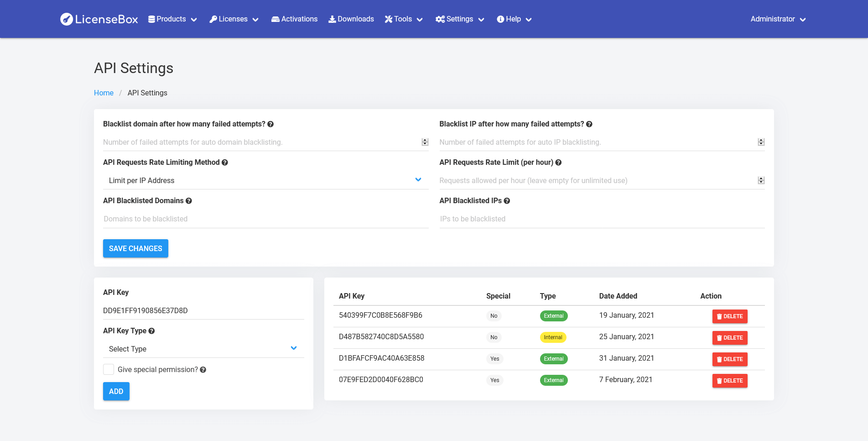Click the Licenses key icon

[213, 19]
